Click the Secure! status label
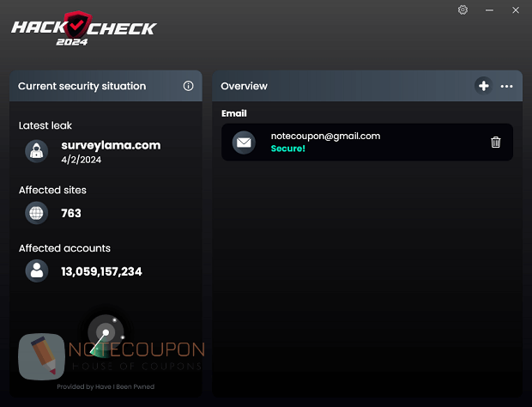The image size is (532, 407). tap(288, 149)
